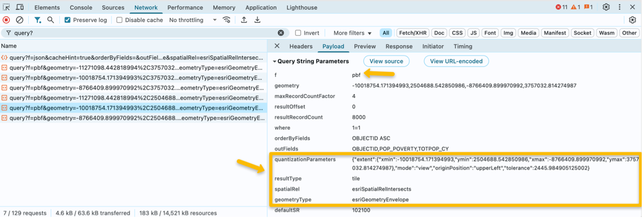Expand the More filters dropdown

pyautogui.click(x=352, y=33)
